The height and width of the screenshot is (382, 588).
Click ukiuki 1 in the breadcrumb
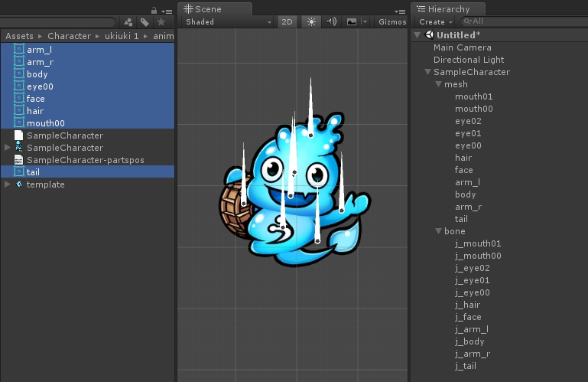click(x=122, y=36)
